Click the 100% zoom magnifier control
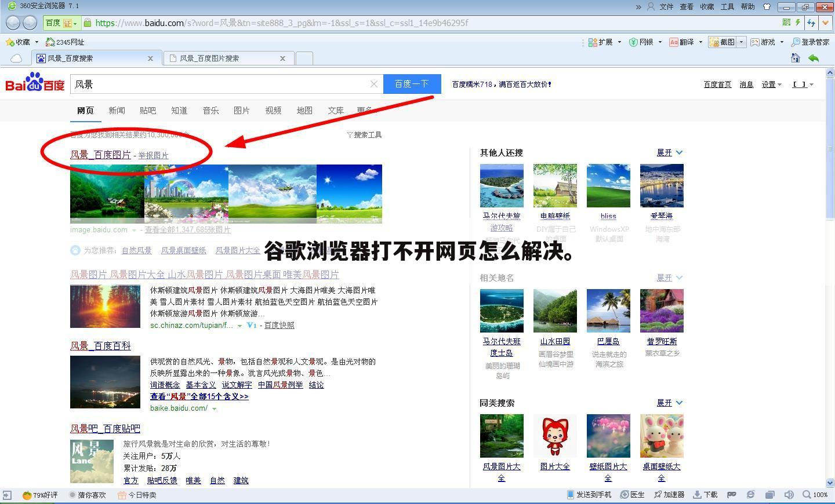Screen dimensions: 835x504 tap(815, 495)
